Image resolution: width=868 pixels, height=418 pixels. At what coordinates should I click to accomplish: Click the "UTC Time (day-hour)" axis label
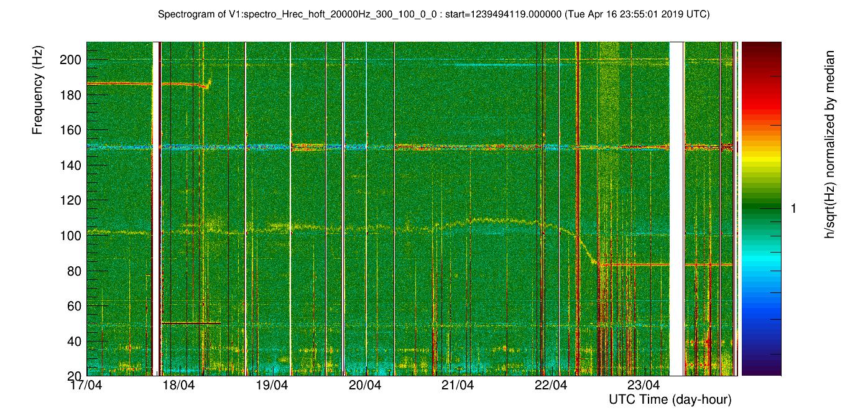669,399
